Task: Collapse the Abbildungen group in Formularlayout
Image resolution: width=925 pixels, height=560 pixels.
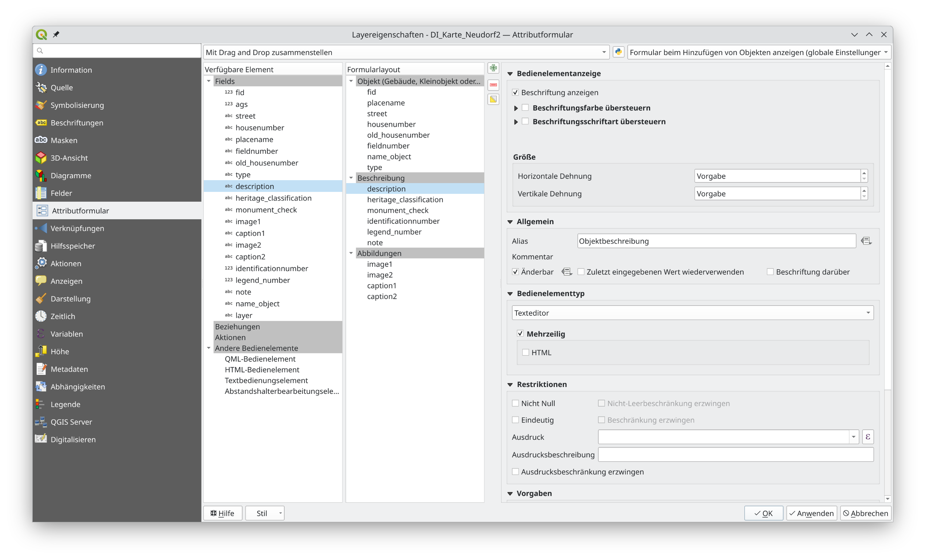Action: (351, 253)
